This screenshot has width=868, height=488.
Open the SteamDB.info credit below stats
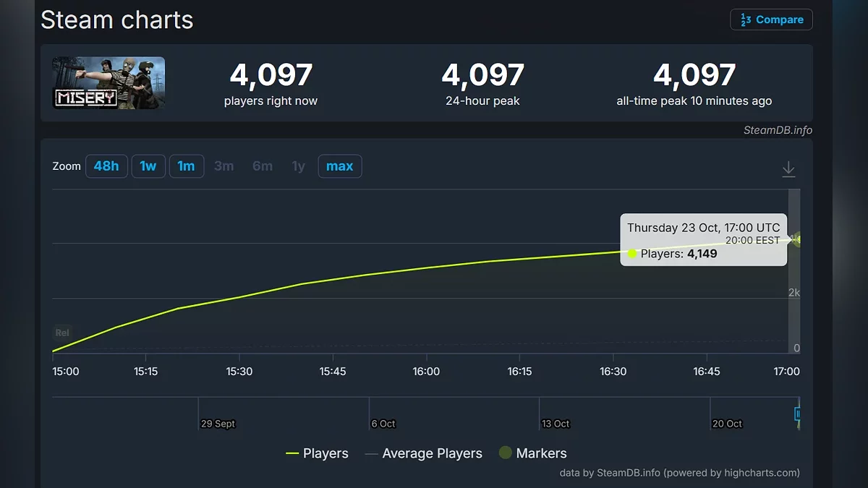[777, 130]
